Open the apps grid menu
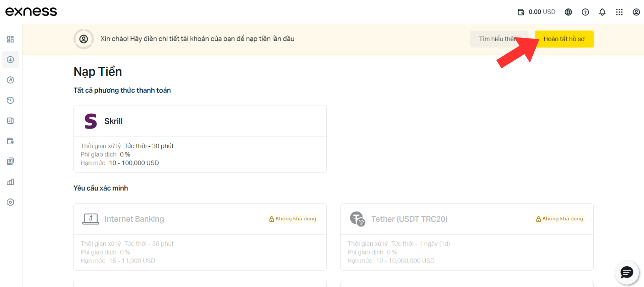This screenshot has width=644, height=287. click(619, 12)
